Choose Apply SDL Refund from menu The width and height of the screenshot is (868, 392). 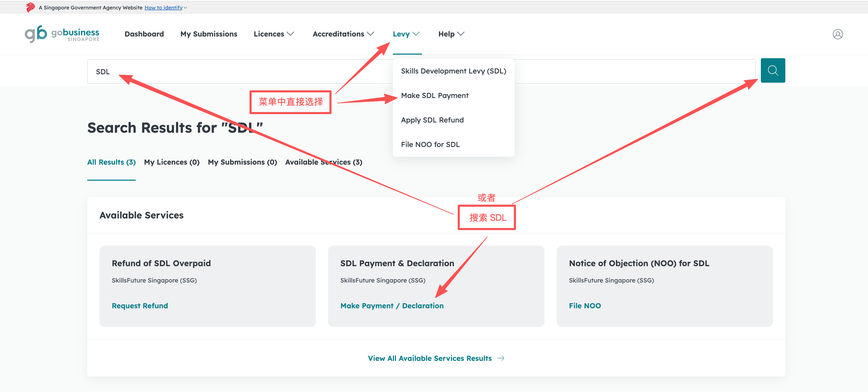pyautogui.click(x=432, y=120)
